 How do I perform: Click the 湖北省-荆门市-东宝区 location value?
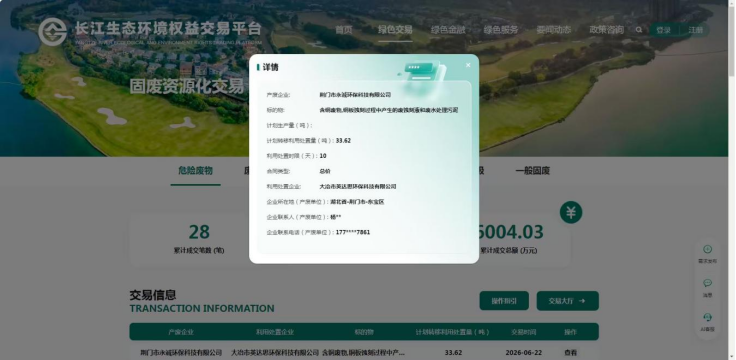(357, 202)
